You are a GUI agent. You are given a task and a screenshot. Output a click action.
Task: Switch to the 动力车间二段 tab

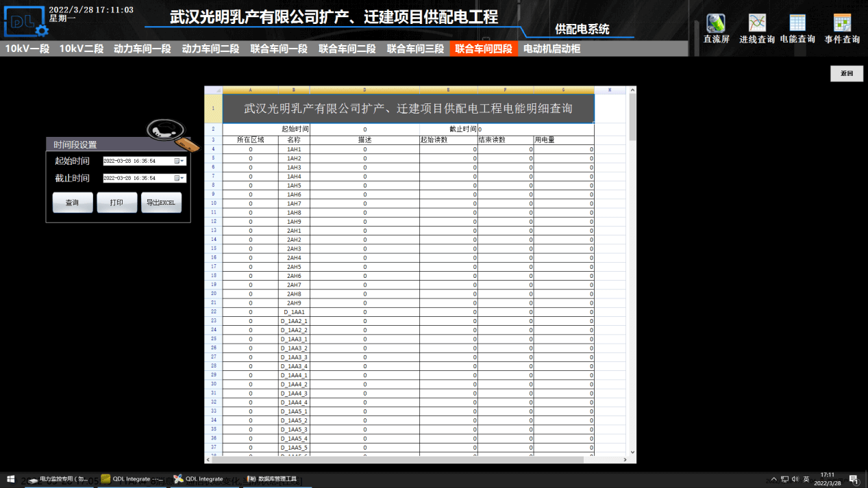211,49
